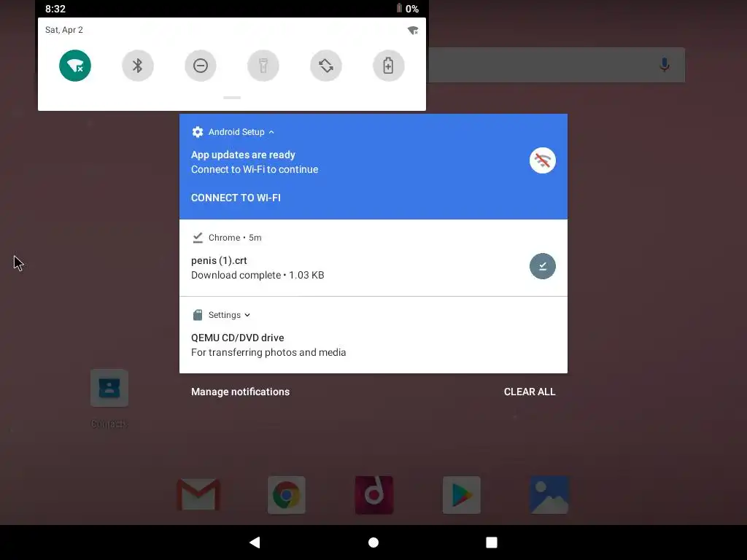Toggle the flashlight quick setting

[263, 66]
